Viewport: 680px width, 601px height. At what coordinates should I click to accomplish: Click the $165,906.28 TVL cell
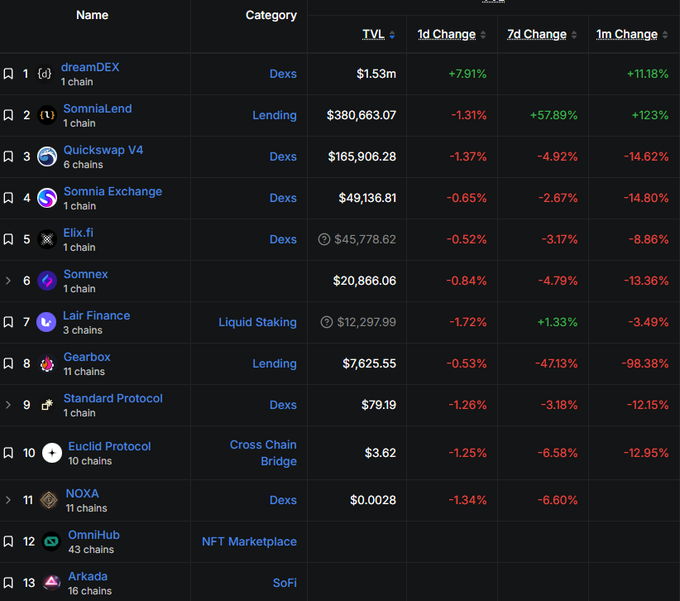click(362, 157)
